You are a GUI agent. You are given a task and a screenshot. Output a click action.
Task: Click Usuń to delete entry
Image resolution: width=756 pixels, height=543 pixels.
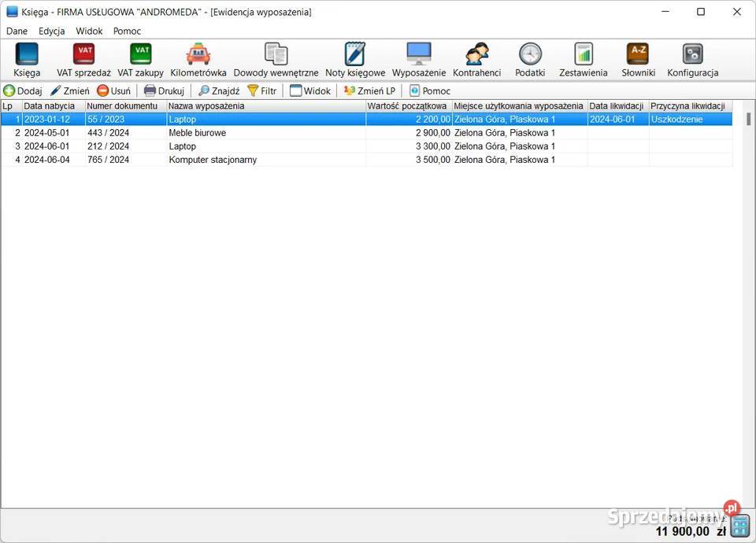click(113, 90)
